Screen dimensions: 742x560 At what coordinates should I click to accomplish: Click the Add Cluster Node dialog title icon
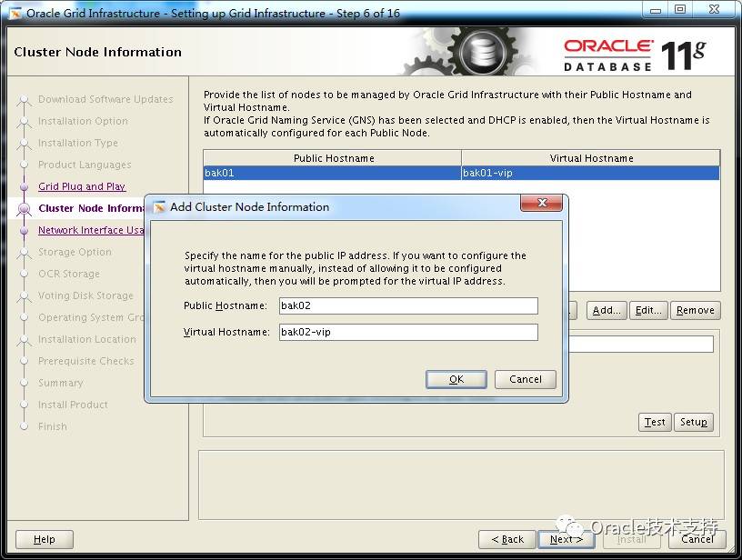pos(159,206)
